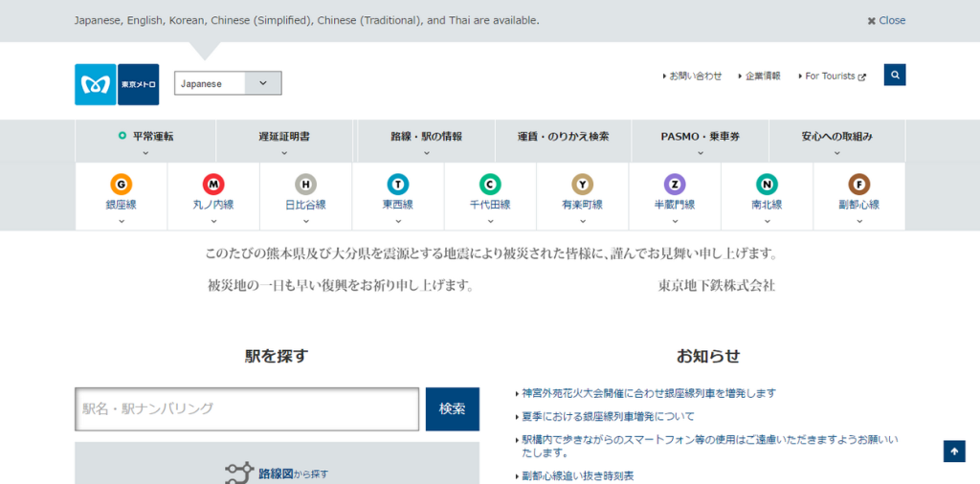
Task: Close the language availability banner
Action: [x=886, y=20]
